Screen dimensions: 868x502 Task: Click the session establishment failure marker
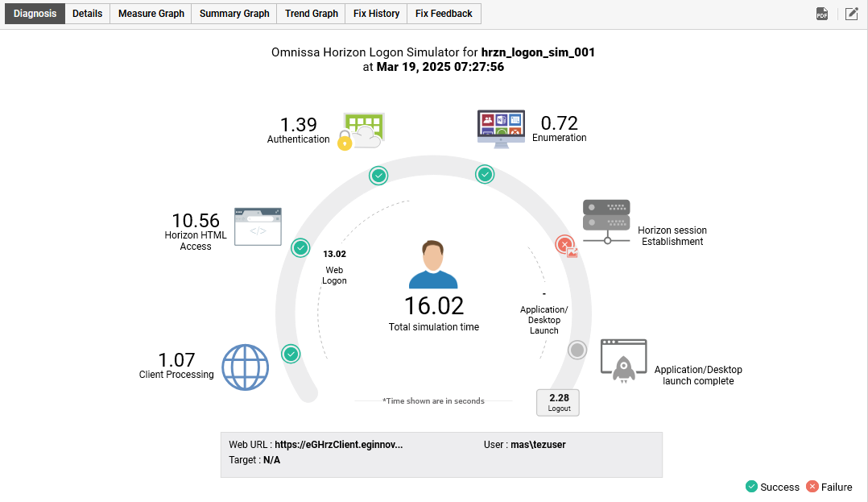pos(564,244)
